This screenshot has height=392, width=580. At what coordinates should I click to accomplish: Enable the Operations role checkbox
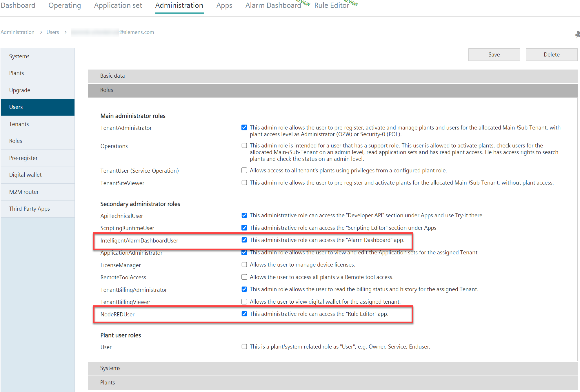(244, 145)
